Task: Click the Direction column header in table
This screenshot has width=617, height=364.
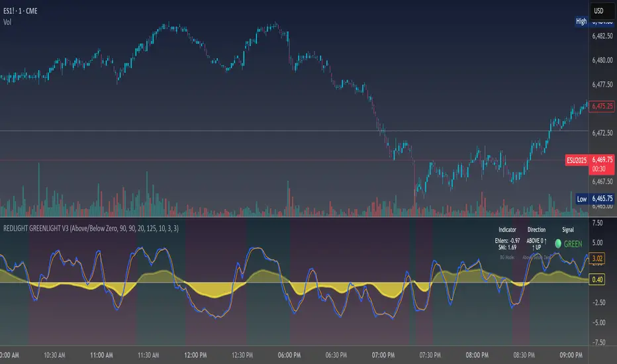Action: point(536,230)
